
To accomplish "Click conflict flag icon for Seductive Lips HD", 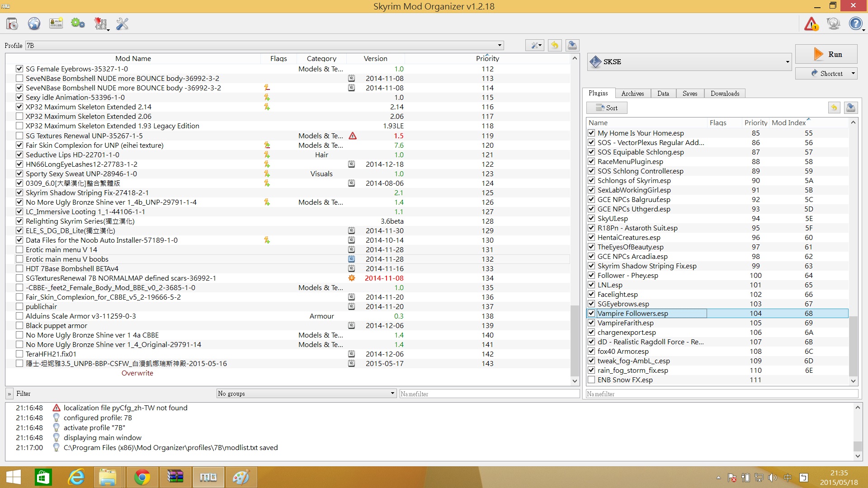I will (x=267, y=155).
